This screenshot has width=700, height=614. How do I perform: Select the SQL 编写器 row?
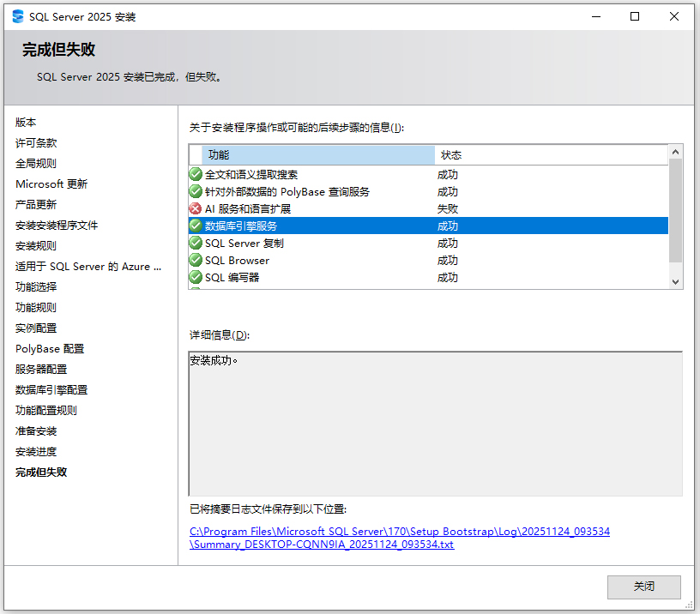[429, 277]
